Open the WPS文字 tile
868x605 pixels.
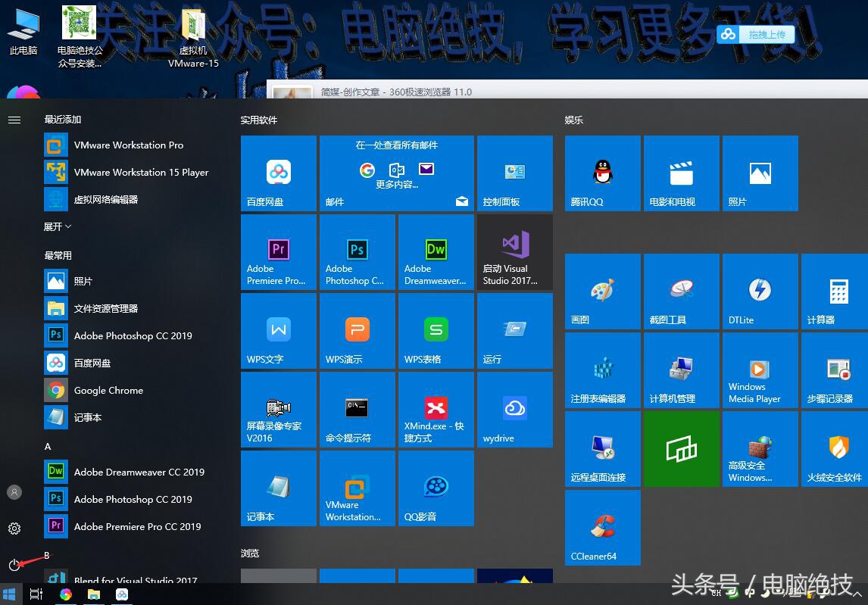coord(278,330)
